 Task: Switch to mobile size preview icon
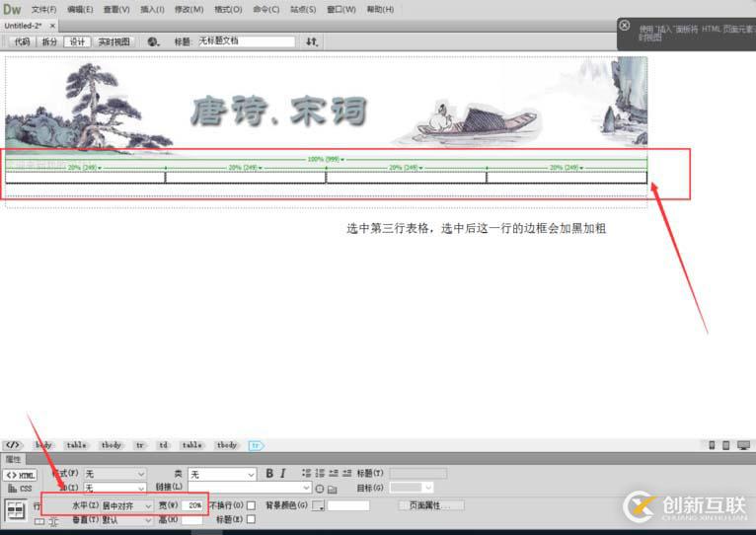coord(712,445)
